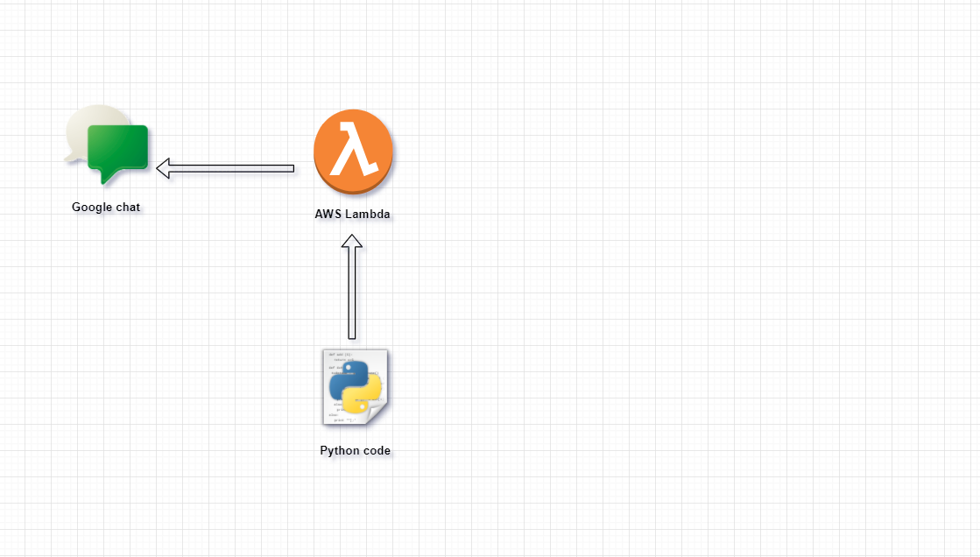The image size is (980, 557).
Task: Select the horizontal arrow pointing to Google chat
Action: point(226,168)
